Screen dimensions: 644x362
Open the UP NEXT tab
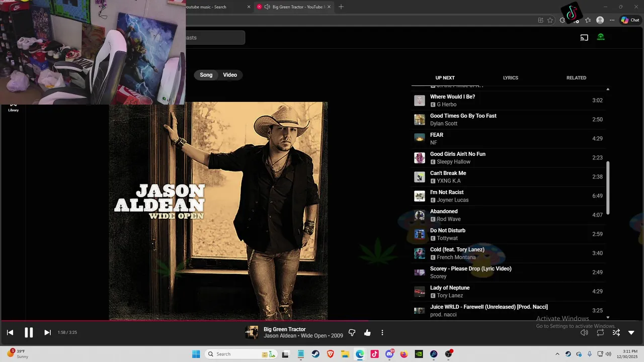pyautogui.click(x=445, y=78)
